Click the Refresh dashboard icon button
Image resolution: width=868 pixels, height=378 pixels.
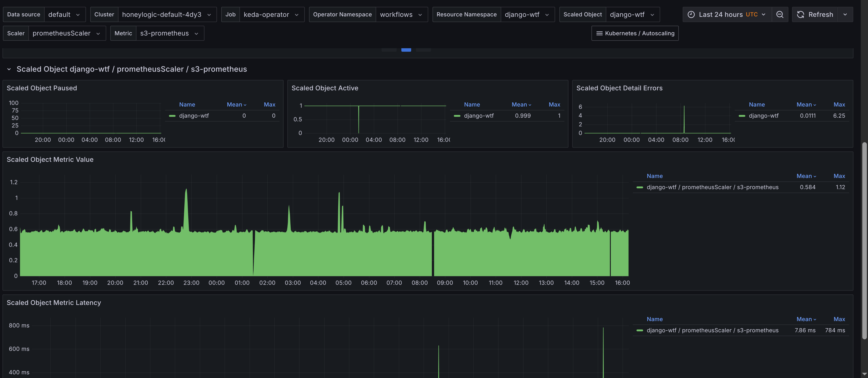pos(815,15)
